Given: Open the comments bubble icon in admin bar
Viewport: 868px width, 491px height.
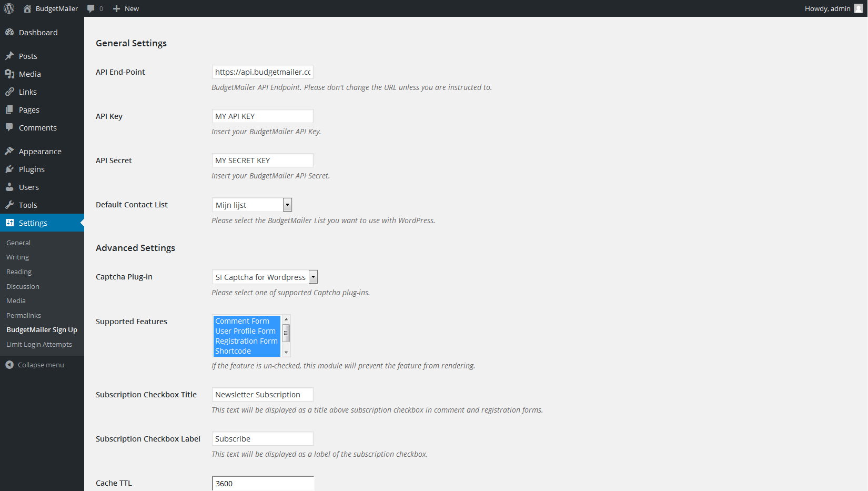Looking at the screenshot, I should pos(91,8).
